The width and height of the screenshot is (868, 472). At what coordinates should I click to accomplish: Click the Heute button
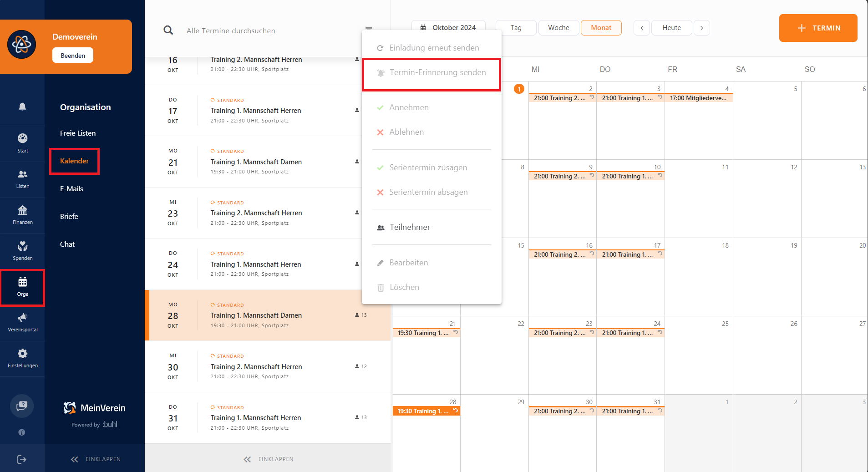point(672,28)
